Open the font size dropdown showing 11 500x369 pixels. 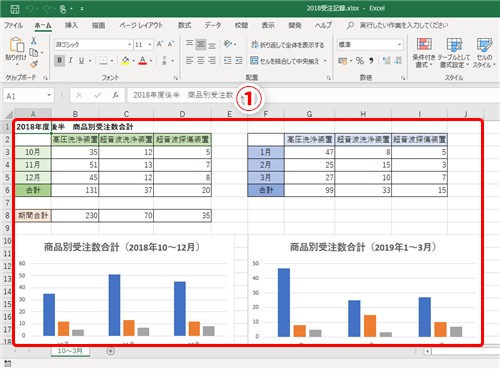coord(150,44)
